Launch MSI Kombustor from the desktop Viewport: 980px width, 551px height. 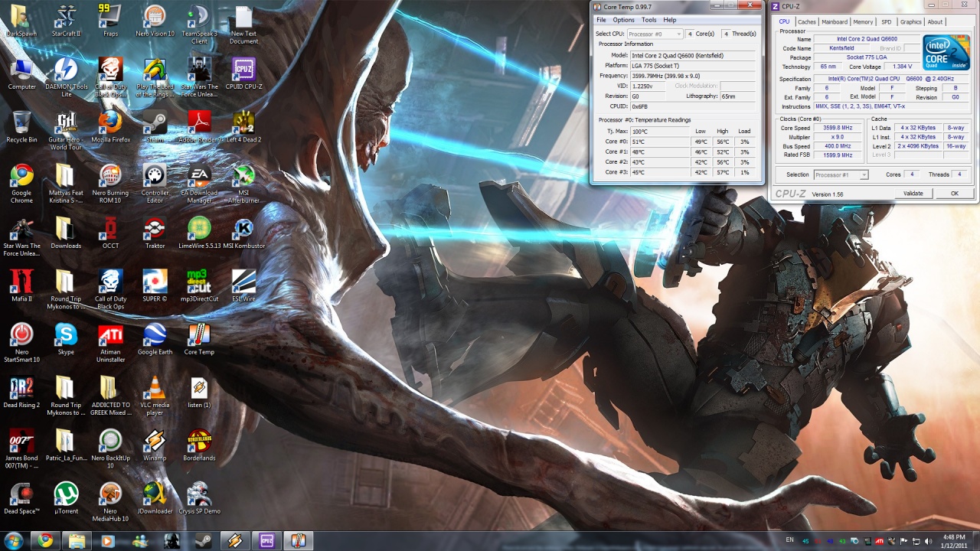tap(243, 233)
